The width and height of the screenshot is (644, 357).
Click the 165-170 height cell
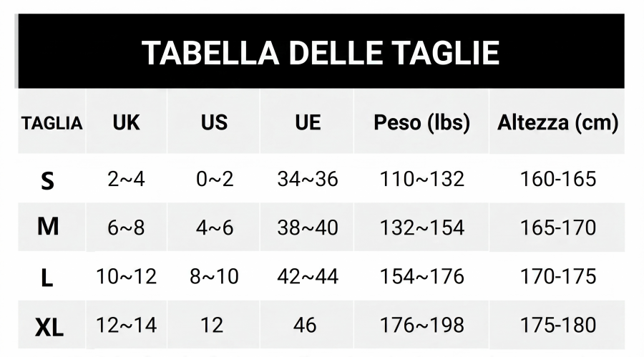point(557,228)
